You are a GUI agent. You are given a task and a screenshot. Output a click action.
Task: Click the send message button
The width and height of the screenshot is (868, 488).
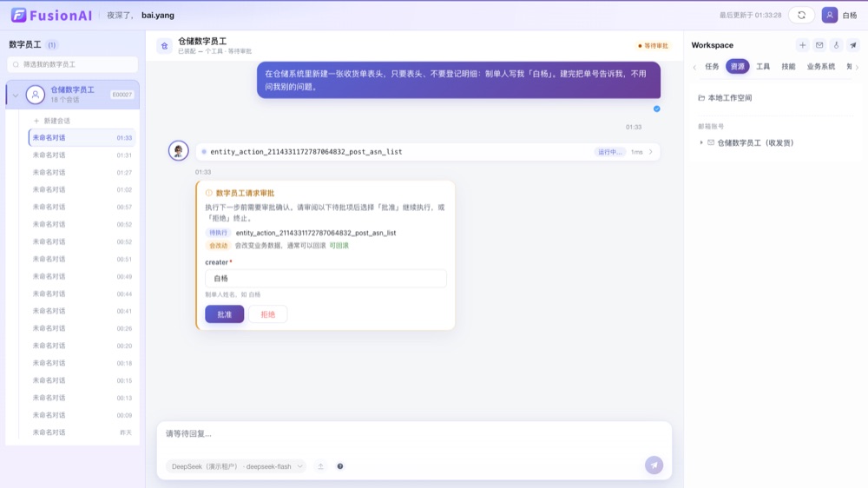[x=654, y=465]
